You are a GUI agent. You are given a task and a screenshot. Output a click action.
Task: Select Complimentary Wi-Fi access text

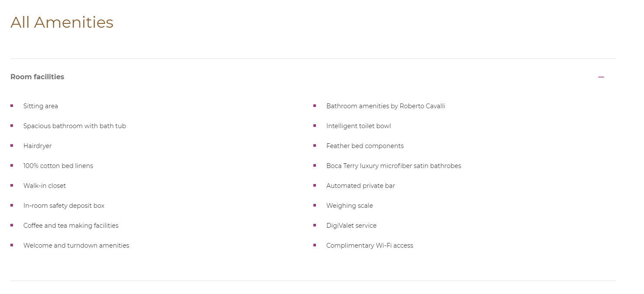[370, 246]
